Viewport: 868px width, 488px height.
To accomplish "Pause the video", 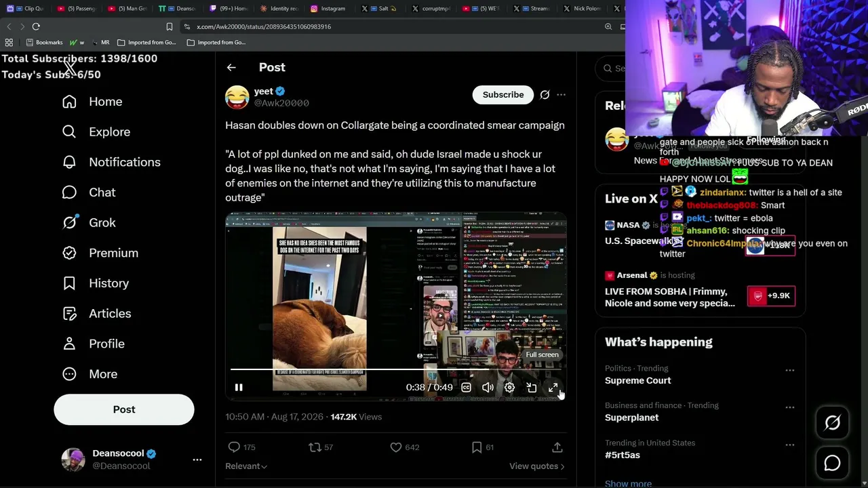I will [x=239, y=388].
